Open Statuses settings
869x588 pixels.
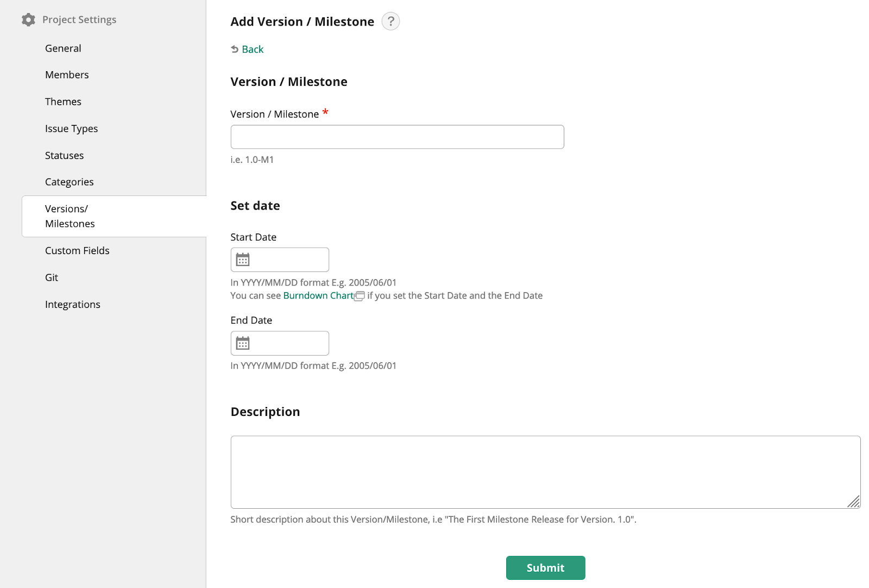[x=64, y=155]
